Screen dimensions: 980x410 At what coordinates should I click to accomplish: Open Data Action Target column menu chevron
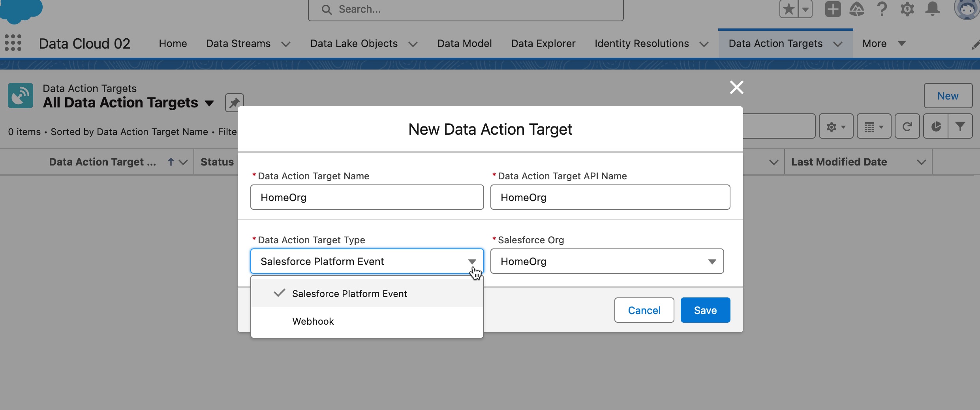coord(183,162)
